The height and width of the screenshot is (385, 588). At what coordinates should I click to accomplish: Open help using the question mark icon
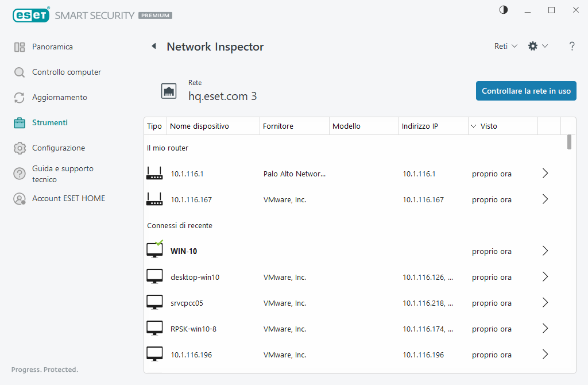coord(572,46)
